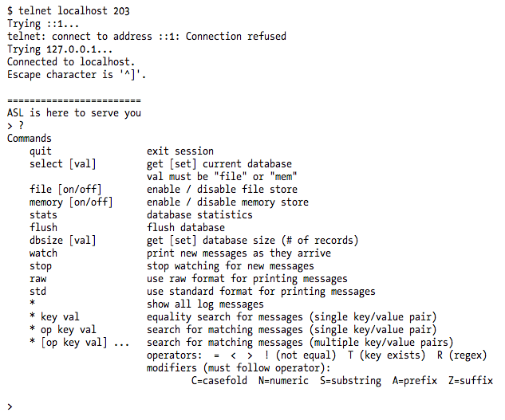Click the 'Connection refused' error message
Screen dimensions: 505x420
236,37
